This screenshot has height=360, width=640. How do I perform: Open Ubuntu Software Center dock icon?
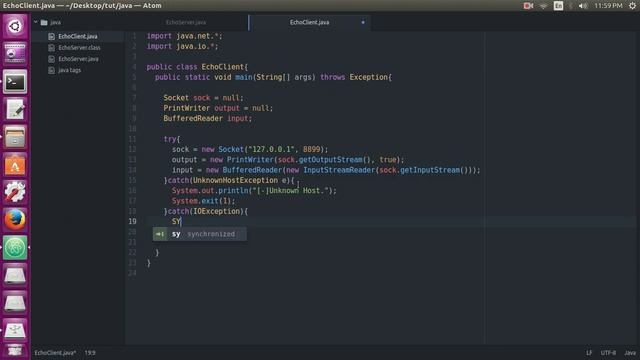[x=15, y=165]
